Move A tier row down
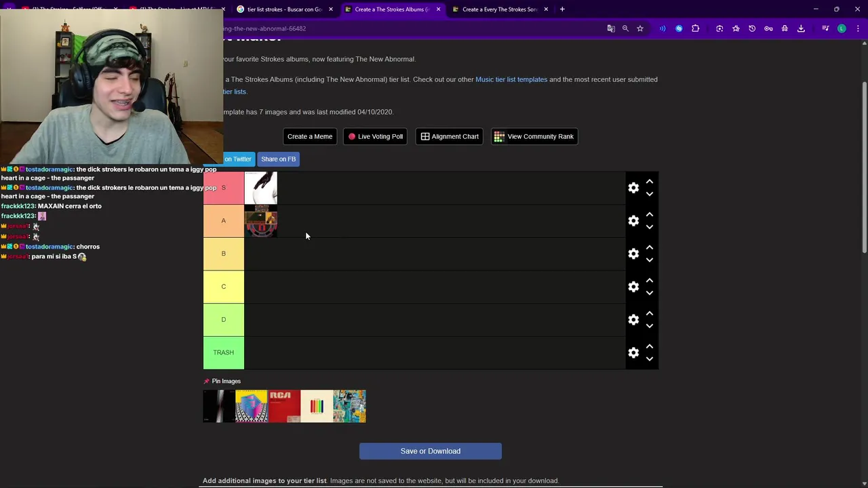 [650, 227]
